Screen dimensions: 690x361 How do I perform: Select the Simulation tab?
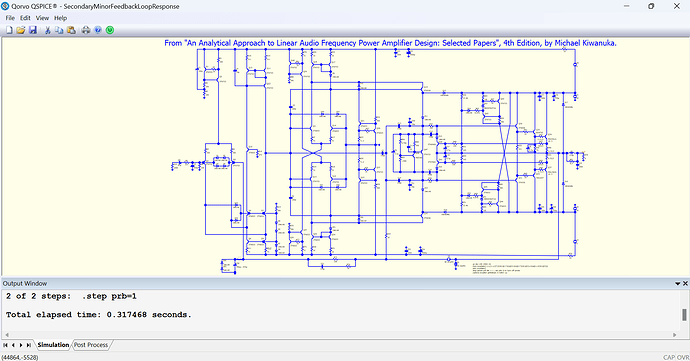coord(53,345)
